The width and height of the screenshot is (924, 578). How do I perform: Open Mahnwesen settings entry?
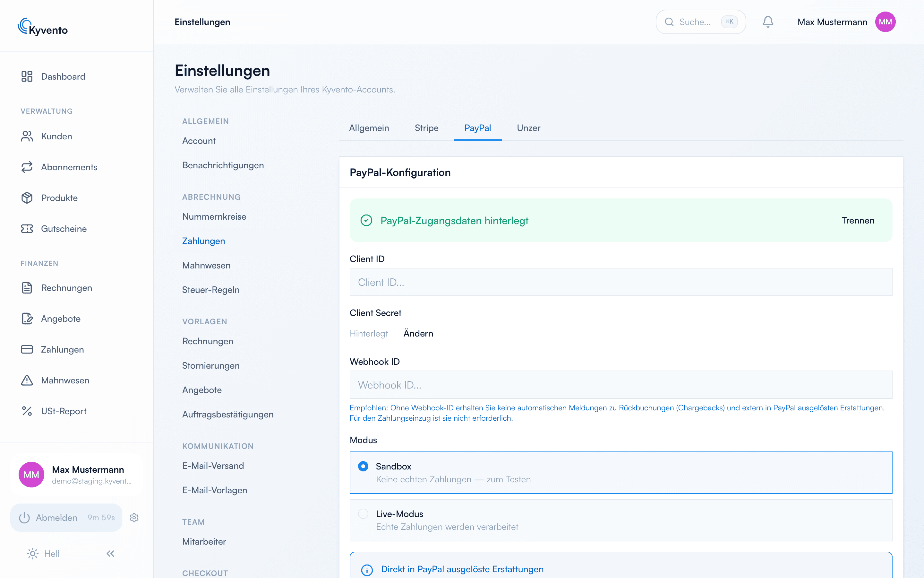[206, 265]
